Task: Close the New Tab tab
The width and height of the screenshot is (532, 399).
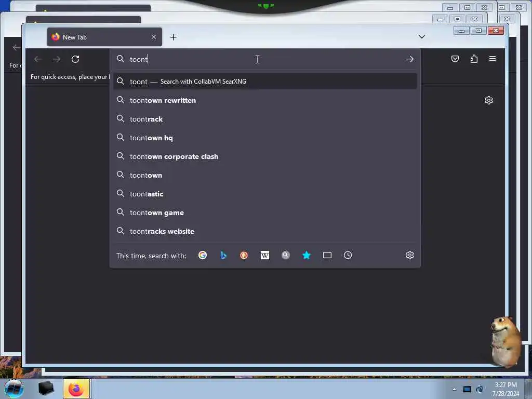Action: (154, 37)
